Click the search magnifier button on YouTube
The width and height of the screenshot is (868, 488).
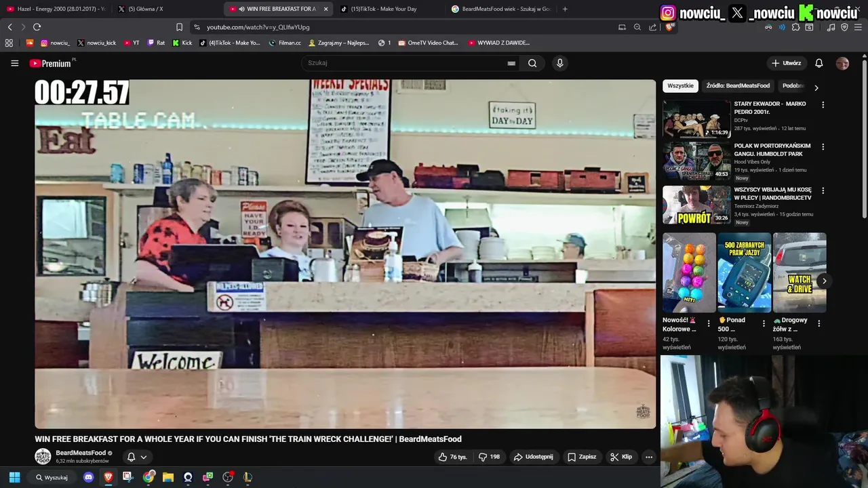point(532,63)
